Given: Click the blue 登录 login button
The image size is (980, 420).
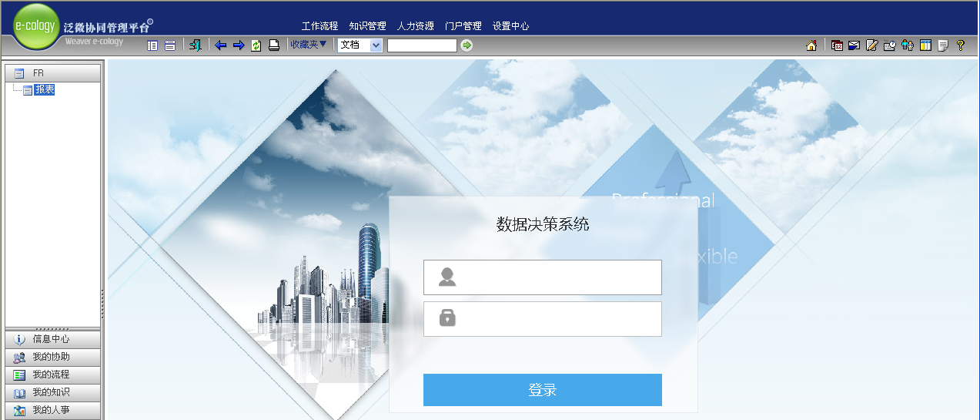Looking at the screenshot, I should click(x=543, y=390).
